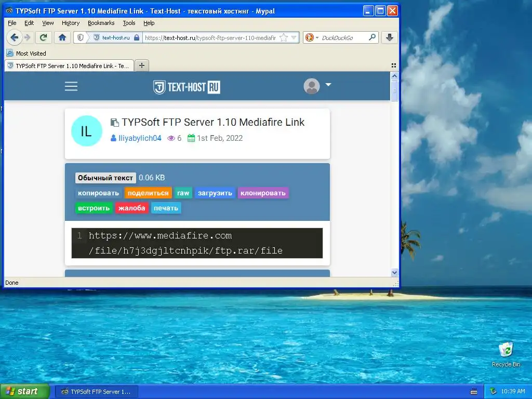Click the vertical scrollbar thumb
The width and height of the screenshot is (532, 399).
click(394, 90)
